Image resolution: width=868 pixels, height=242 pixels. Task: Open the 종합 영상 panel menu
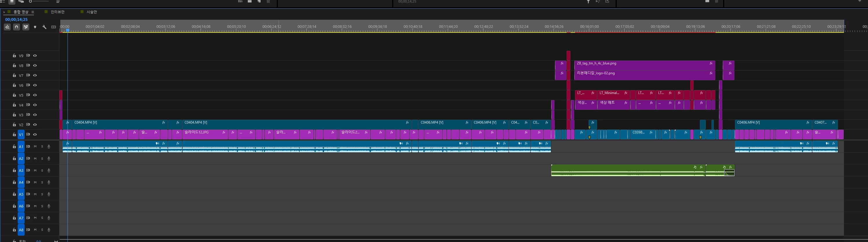33,12
